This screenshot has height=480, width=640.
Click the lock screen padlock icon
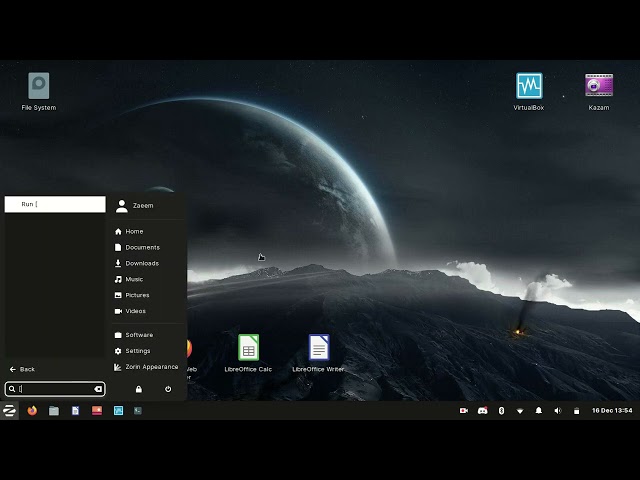(139, 389)
